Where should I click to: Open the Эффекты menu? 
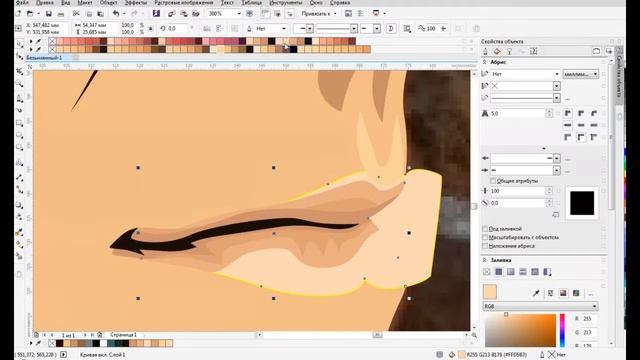coord(136,2)
